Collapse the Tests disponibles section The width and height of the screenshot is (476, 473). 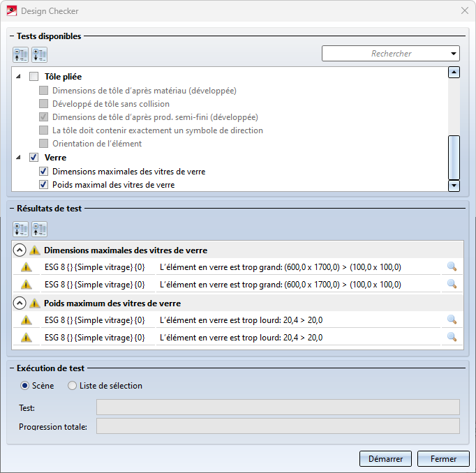(12, 36)
